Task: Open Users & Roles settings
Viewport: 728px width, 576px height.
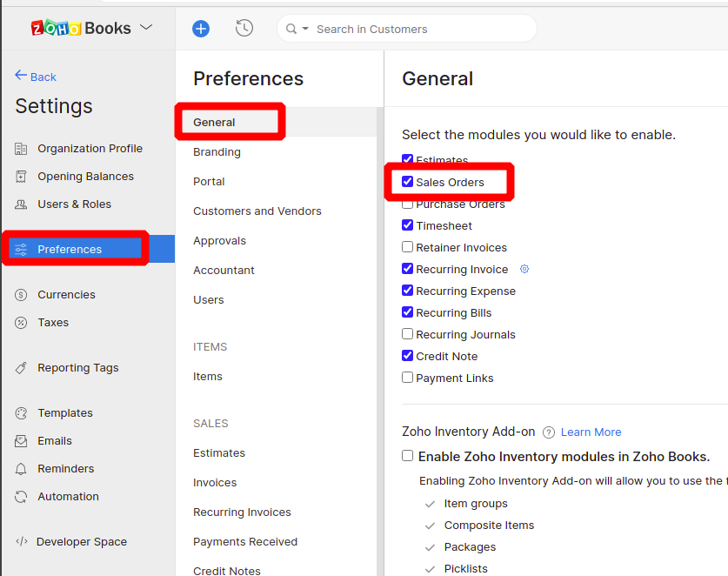Action: pyautogui.click(x=74, y=204)
